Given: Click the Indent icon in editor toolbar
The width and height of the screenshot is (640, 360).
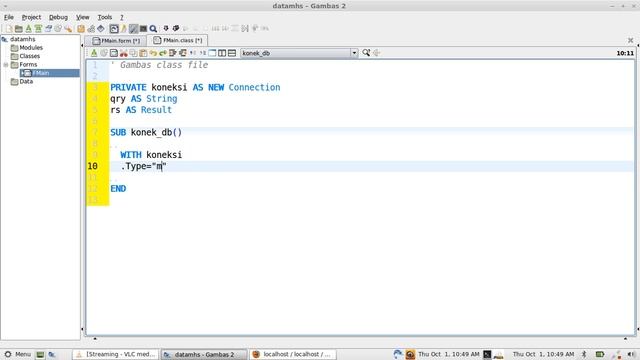Looking at the screenshot, I should (173, 53).
